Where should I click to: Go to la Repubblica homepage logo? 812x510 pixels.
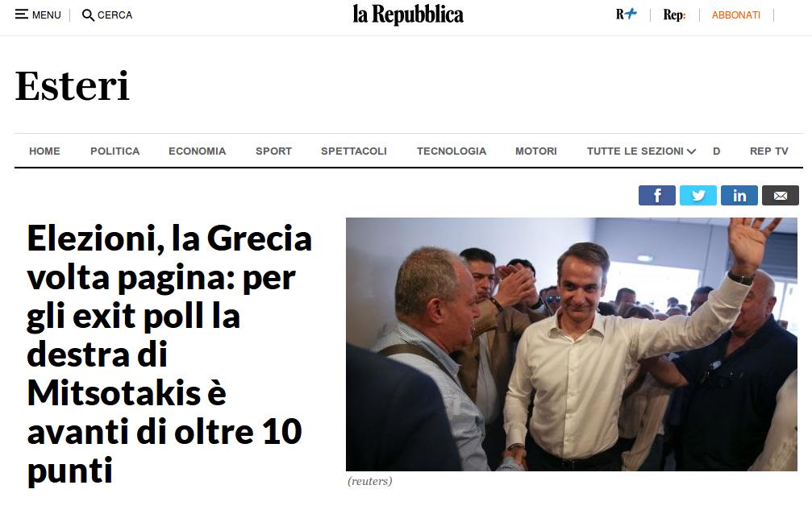click(x=408, y=15)
